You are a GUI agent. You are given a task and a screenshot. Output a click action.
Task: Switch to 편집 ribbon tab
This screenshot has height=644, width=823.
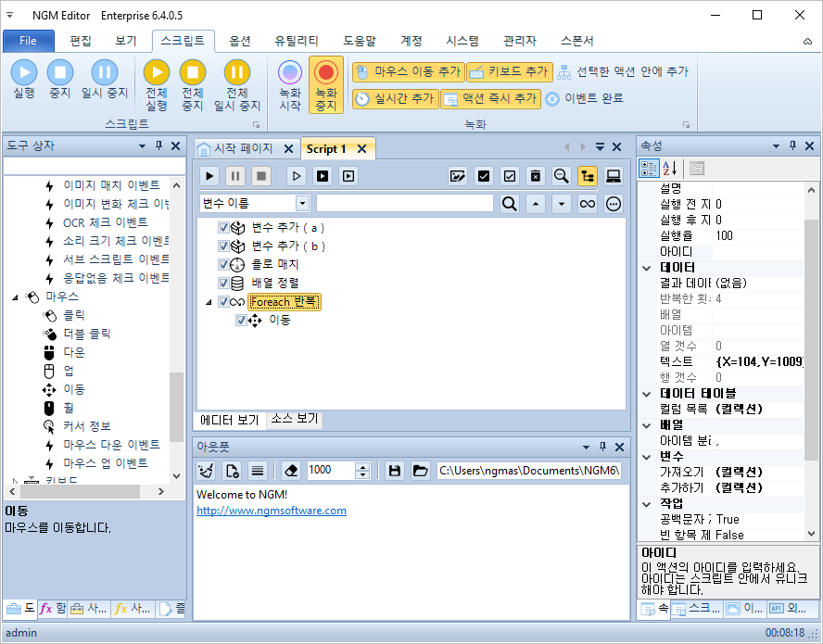click(x=81, y=41)
